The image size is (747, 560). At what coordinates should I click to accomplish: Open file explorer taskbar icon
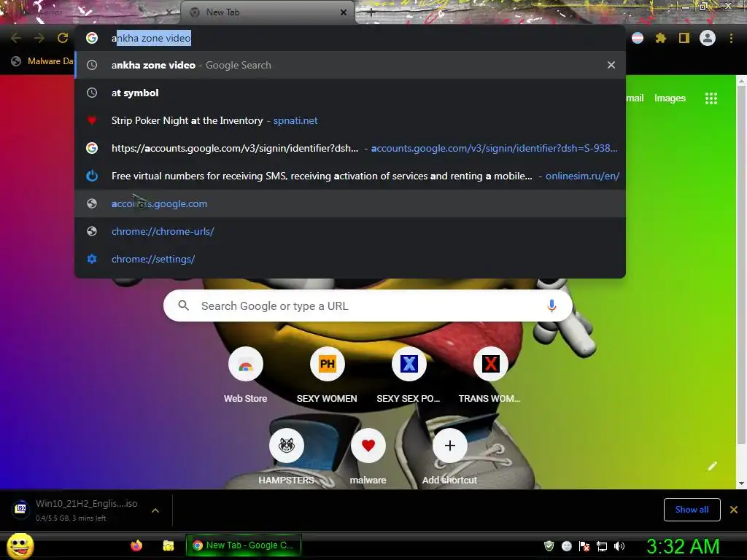[x=169, y=545]
